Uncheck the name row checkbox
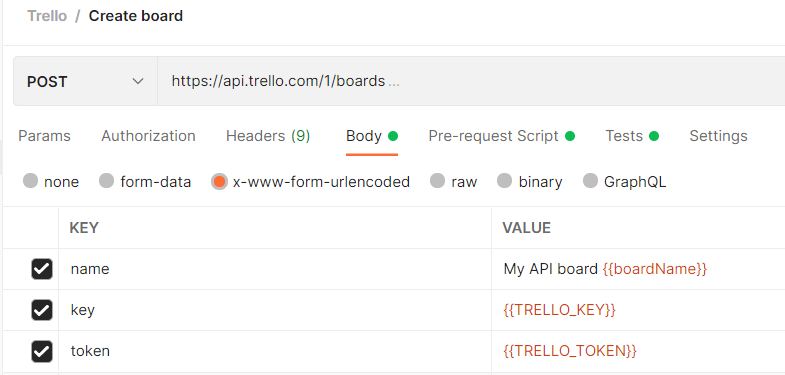 42,269
